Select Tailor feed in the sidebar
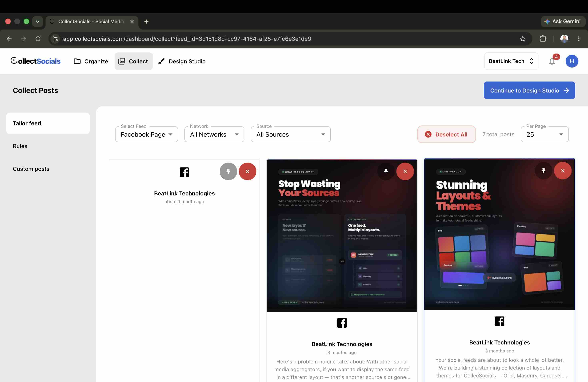The image size is (588, 382). (x=48, y=123)
